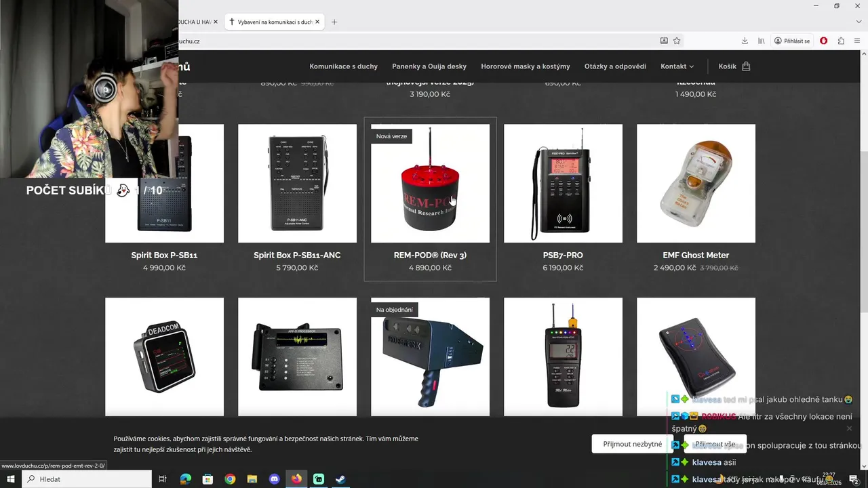
Task: Open Task View in the taskbar
Action: 163,479
